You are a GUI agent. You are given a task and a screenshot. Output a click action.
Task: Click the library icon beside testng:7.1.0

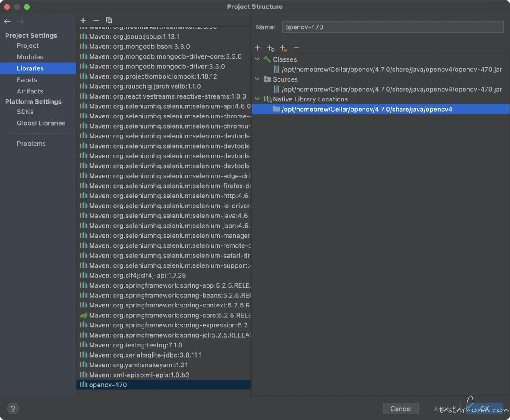click(84, 345)
